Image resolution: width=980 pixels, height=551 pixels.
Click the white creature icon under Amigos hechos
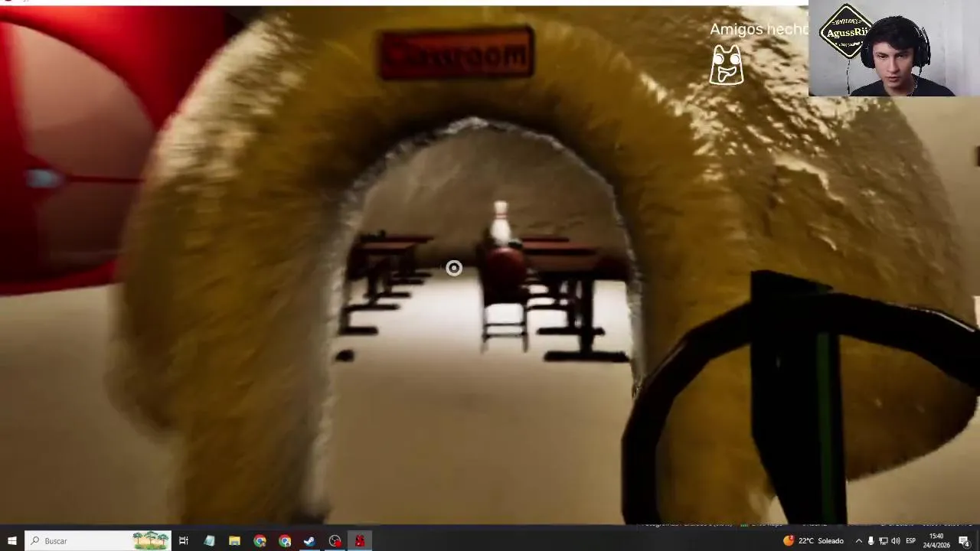(x=726, y=64)
